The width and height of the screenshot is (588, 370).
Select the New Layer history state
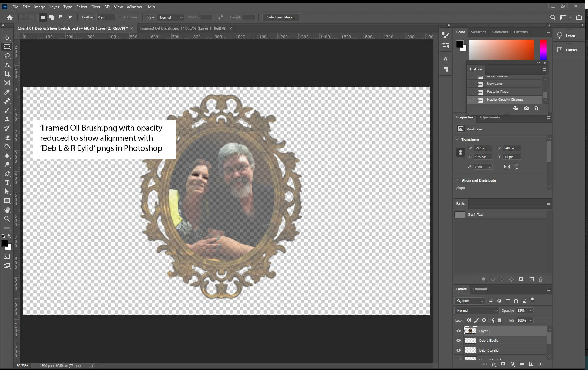point(505,84)
